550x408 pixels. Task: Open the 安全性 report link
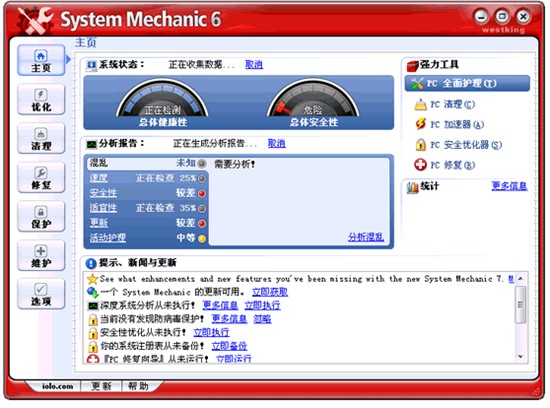[x=103, y=193]
